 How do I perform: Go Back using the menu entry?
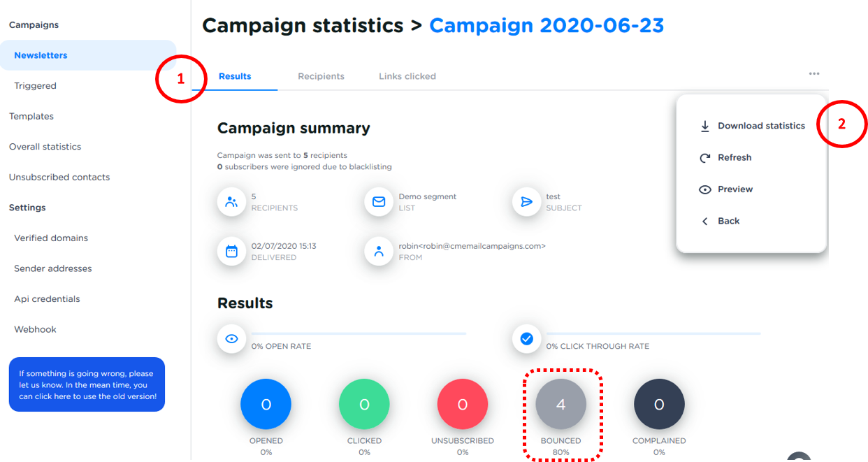728,221
